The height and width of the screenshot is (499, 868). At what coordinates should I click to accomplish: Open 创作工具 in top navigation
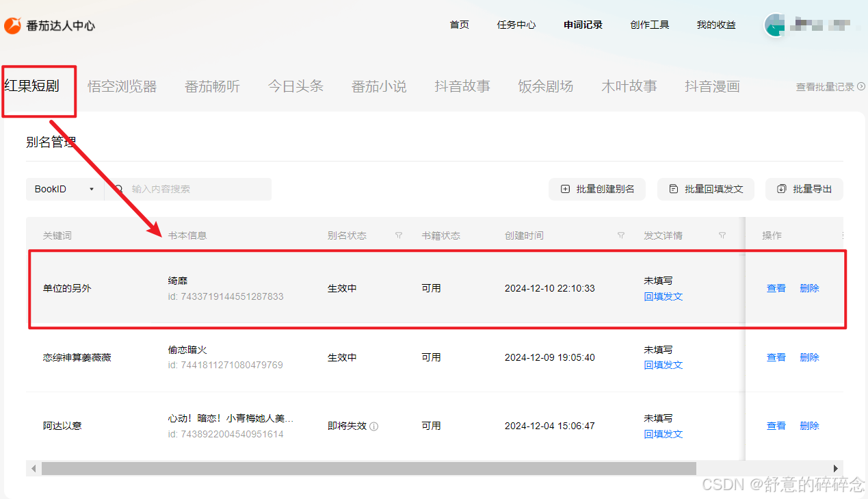click(650, 25)
